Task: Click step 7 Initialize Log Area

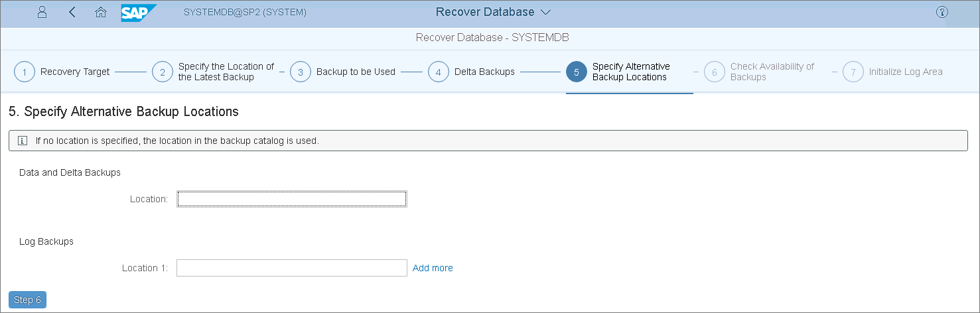Action: pyautogui.click(x=892, y=72)
